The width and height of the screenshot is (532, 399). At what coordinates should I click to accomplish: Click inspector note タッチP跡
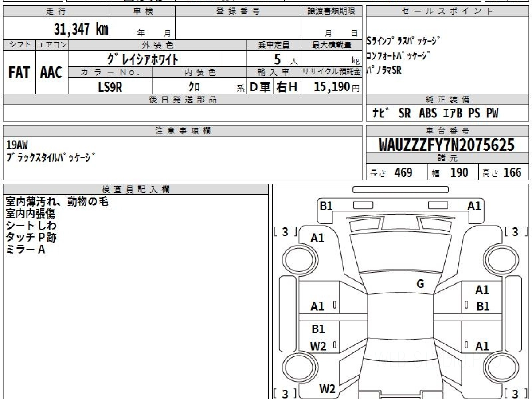point(31,238)
